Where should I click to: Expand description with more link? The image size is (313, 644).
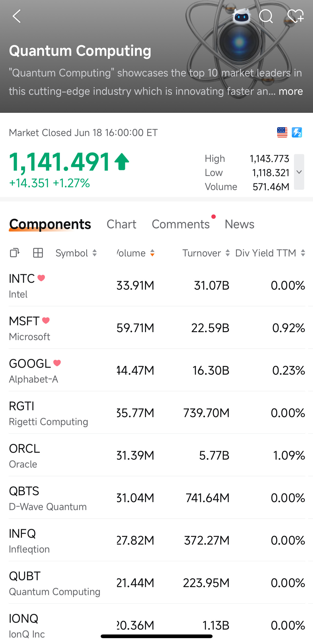(x=291, y=91)
